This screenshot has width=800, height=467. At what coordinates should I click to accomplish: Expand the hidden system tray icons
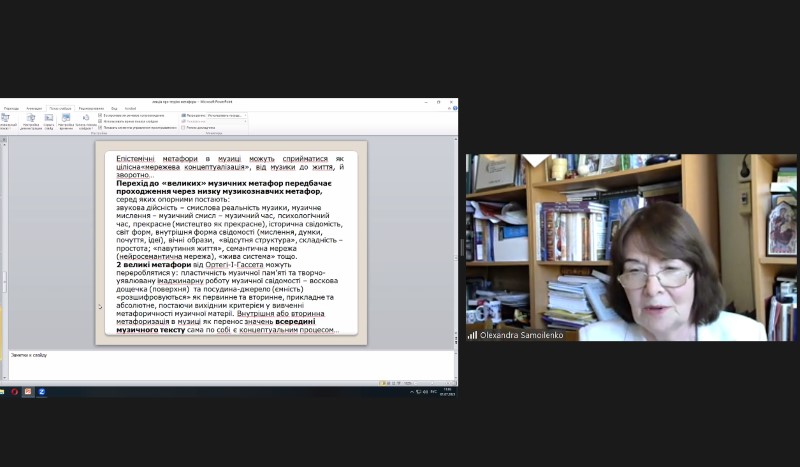pos(411,392)
